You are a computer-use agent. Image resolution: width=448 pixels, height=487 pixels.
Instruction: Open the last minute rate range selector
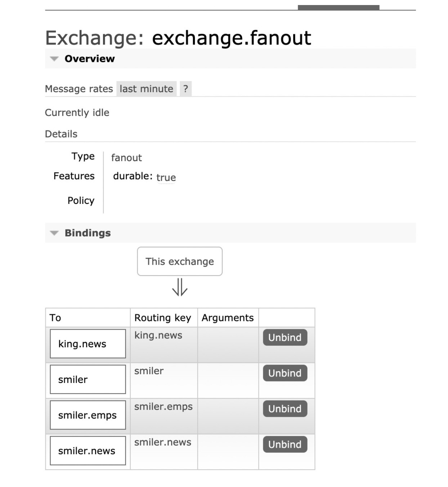(146, 89)
